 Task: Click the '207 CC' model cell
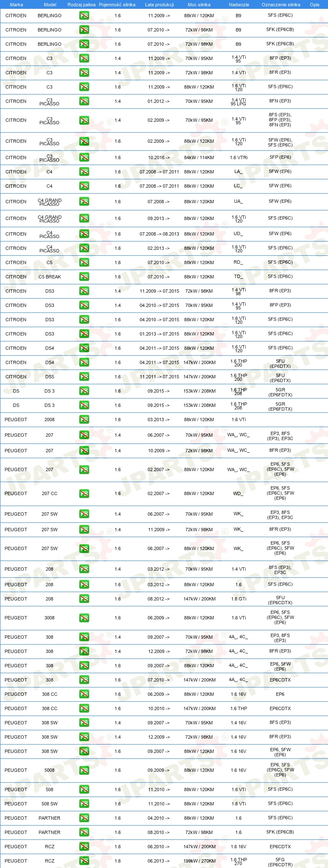click(49, 493)
